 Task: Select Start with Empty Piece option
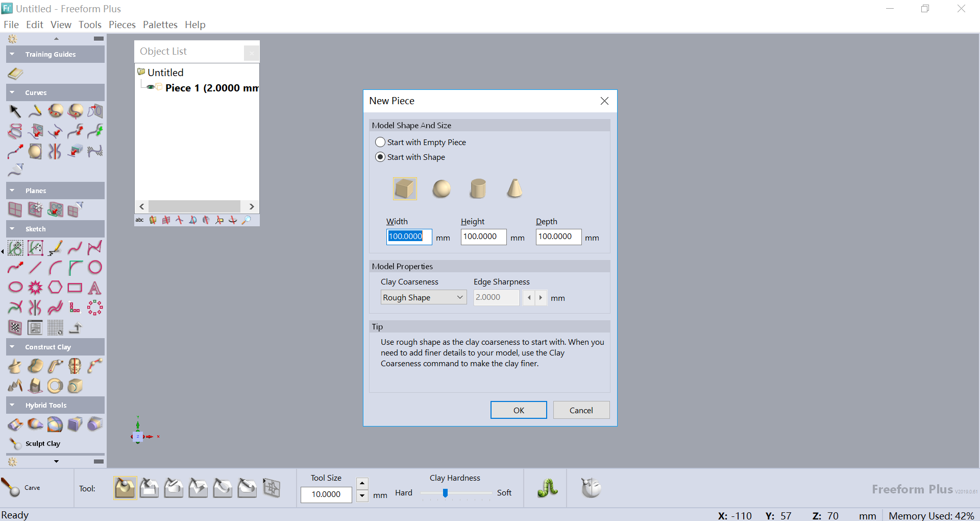421,142
